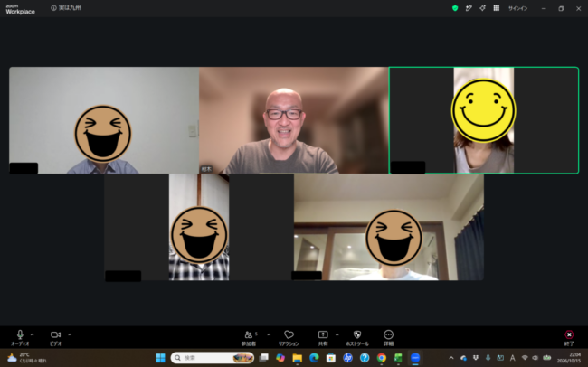
Task: Expand the video options caret
Action: pyautogui.click(x=70, y=334)
